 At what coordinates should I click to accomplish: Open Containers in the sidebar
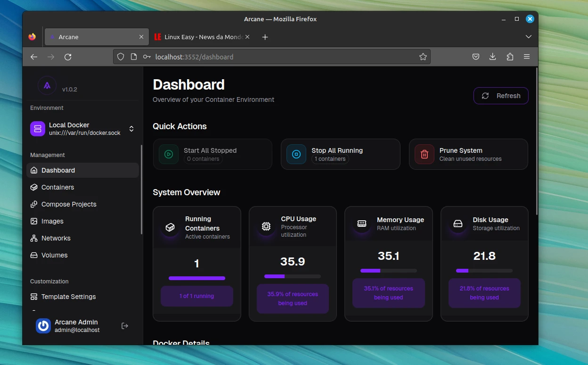[57, 187]
